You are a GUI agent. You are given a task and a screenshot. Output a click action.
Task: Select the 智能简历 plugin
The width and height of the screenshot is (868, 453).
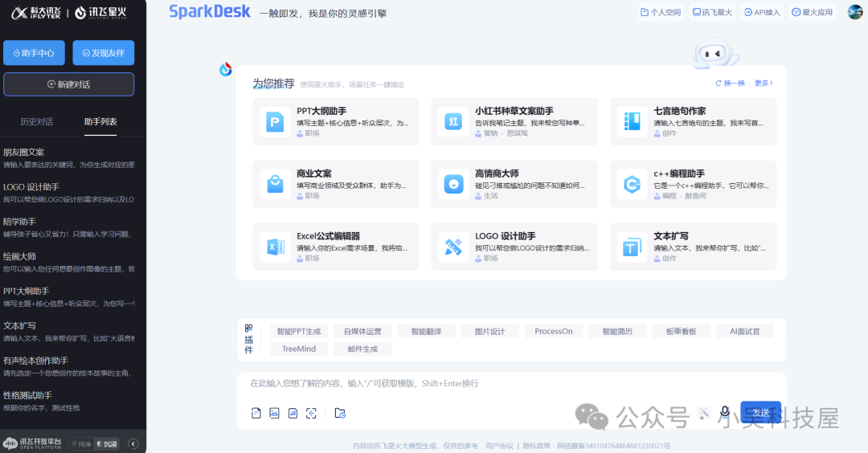coord(617,331)
